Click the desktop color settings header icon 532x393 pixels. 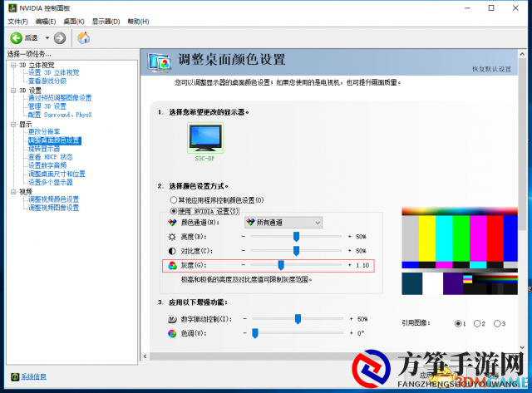[x=160, y=63]
